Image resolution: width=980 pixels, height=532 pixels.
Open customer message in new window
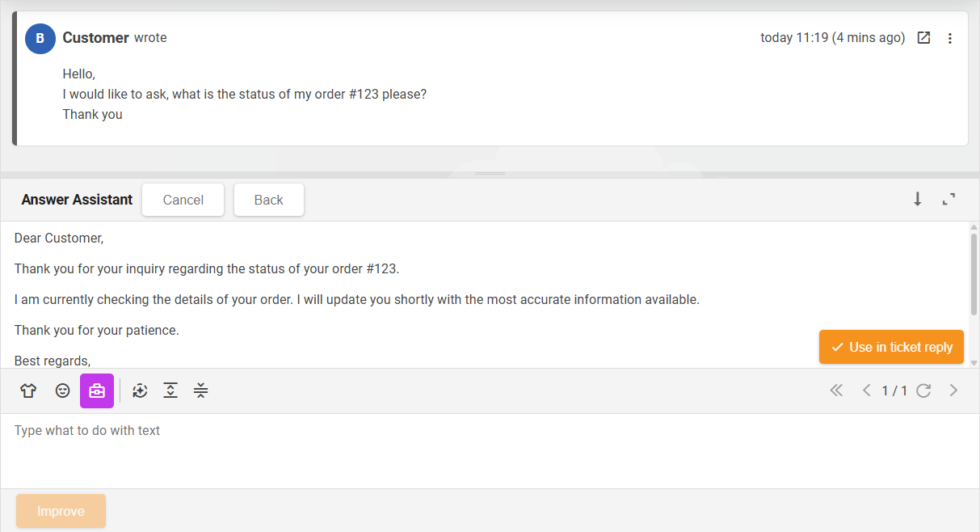[923, 38]
